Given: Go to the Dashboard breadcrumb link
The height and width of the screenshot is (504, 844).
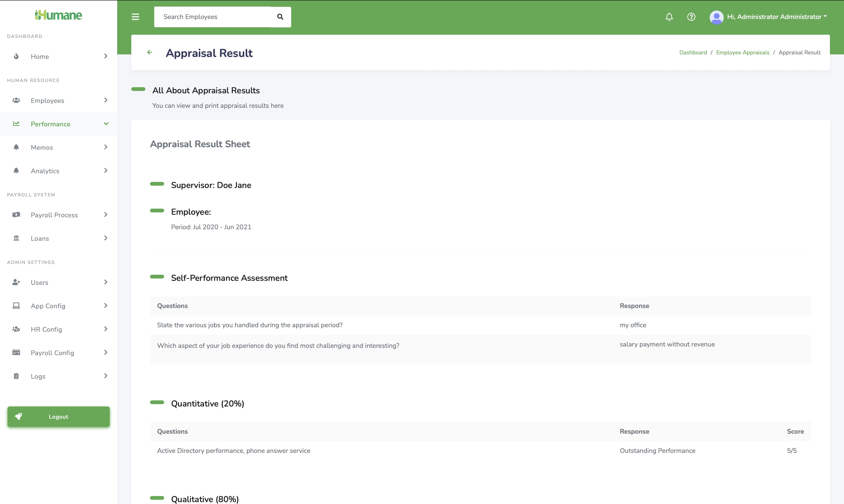Looking at the screenshot, I should coord(693,52).
